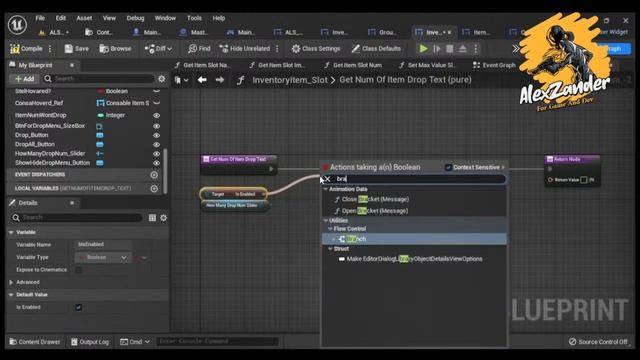Open the Variable Type Boolean dropdown

coord(103,258)
